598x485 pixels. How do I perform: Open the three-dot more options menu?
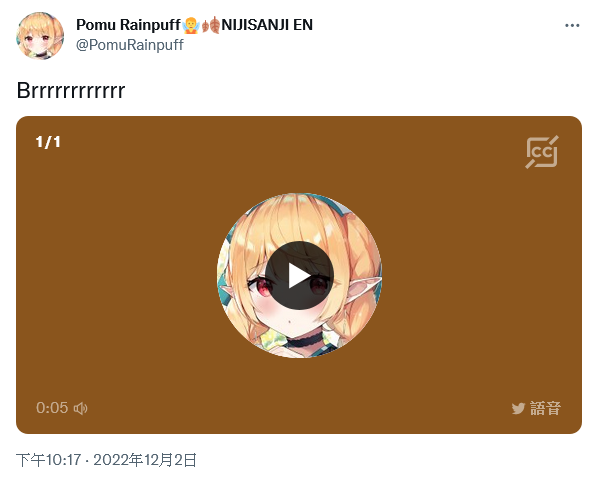(x=572, y=26)
